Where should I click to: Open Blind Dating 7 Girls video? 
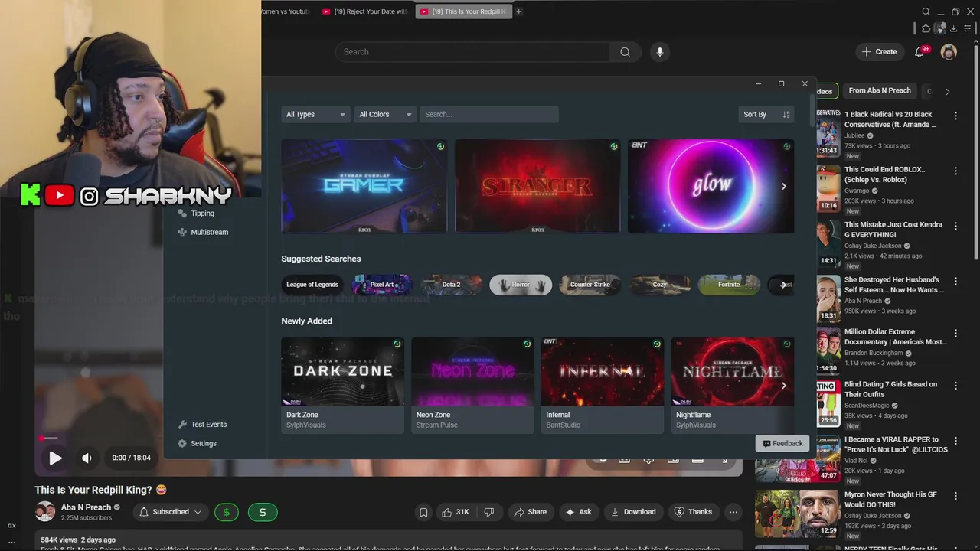click(890, 389)
